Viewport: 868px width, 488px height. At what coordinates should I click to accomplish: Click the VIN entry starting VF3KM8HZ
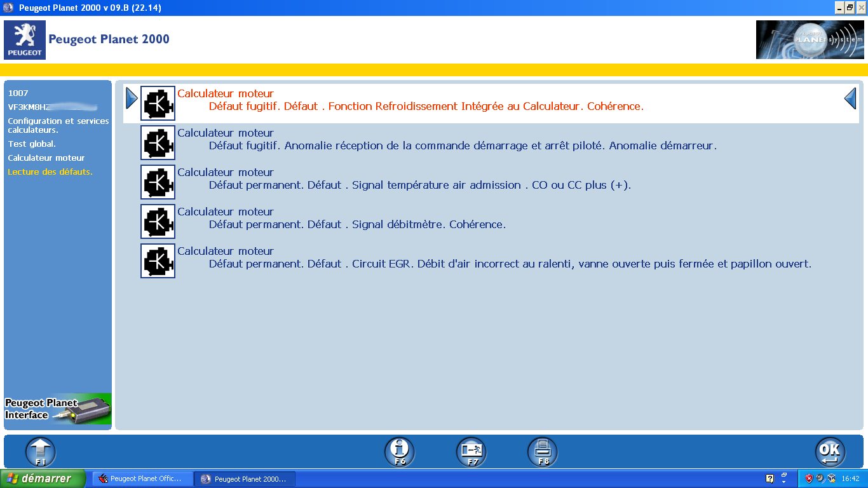[x=53, y=107]
